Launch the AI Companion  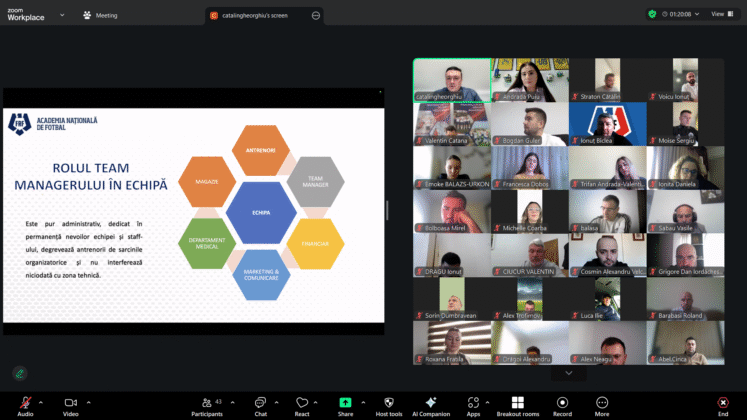430,403
